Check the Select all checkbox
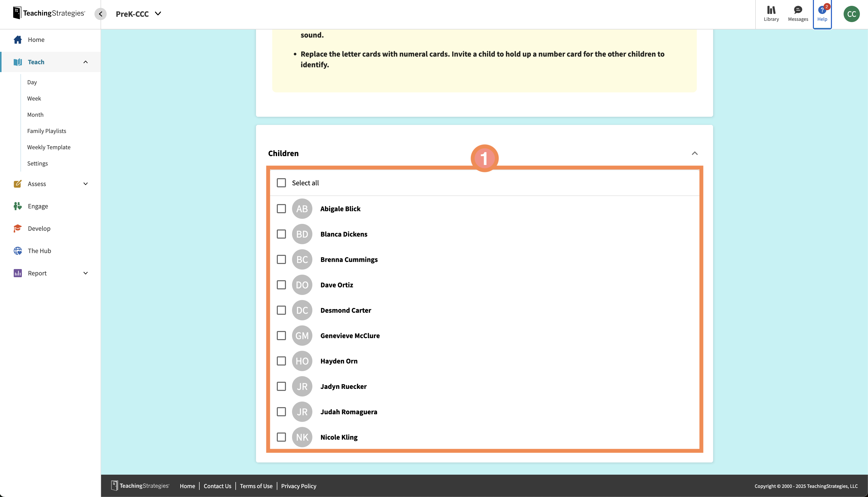This screenshot has height=497, width=868. [x=281, y=183]
